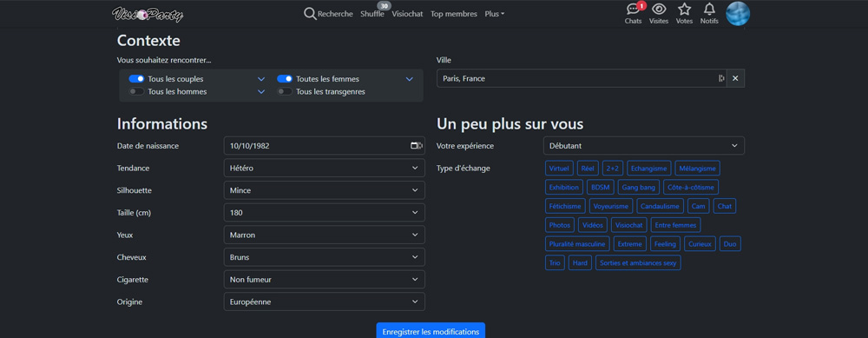Expand the Plus menu

tap(495, 15)
